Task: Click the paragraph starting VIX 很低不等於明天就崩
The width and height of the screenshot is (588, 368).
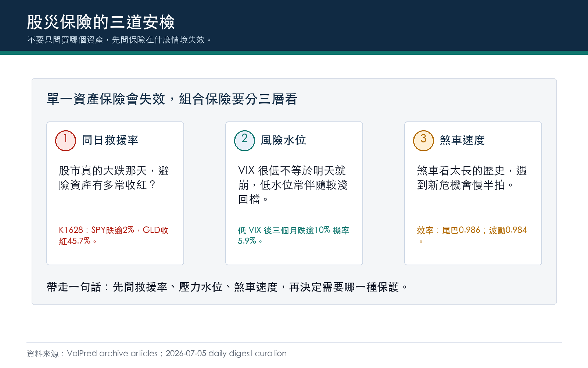Action: coord(293,185)
